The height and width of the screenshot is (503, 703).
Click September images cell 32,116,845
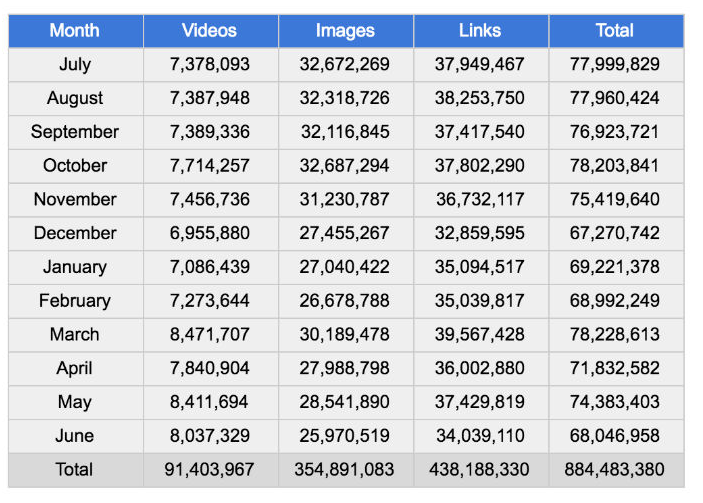click(345, 132)
